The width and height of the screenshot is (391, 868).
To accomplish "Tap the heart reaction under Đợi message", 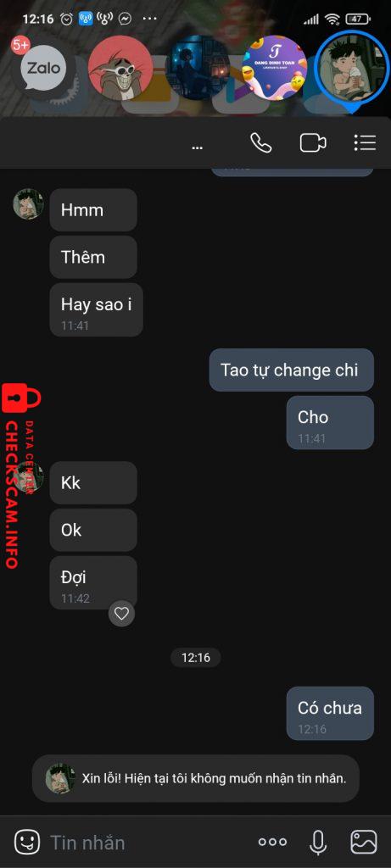I will 121,614.
